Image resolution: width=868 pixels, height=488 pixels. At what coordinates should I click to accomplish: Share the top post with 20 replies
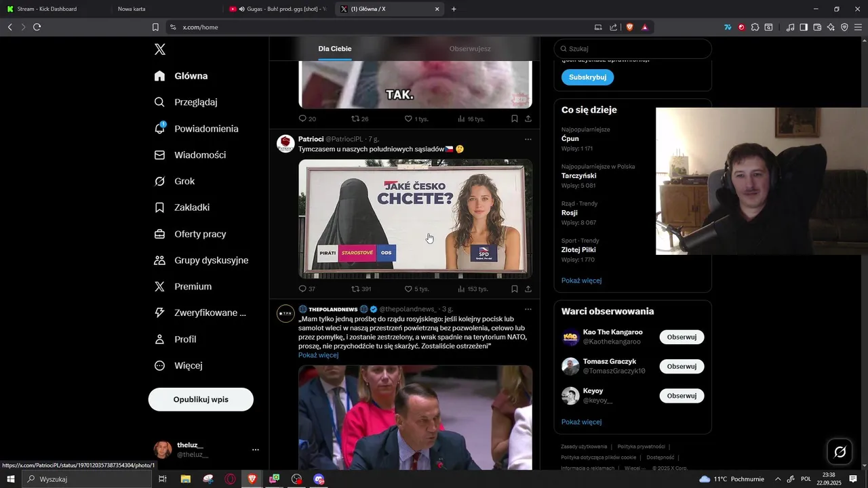point(528,119)
